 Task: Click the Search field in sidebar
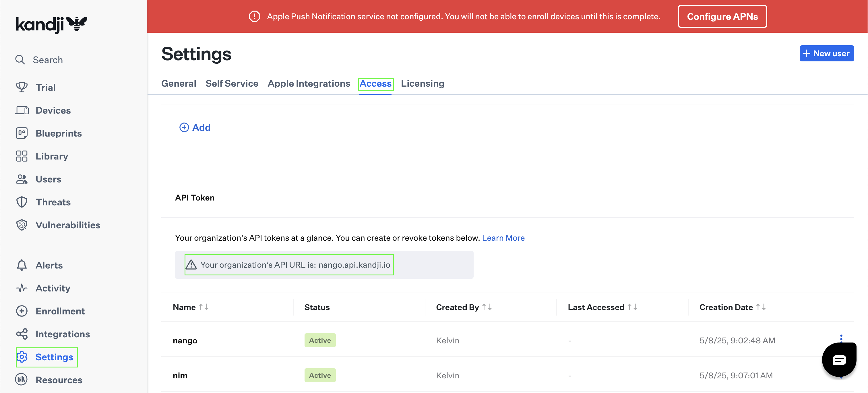click(48, 60)
